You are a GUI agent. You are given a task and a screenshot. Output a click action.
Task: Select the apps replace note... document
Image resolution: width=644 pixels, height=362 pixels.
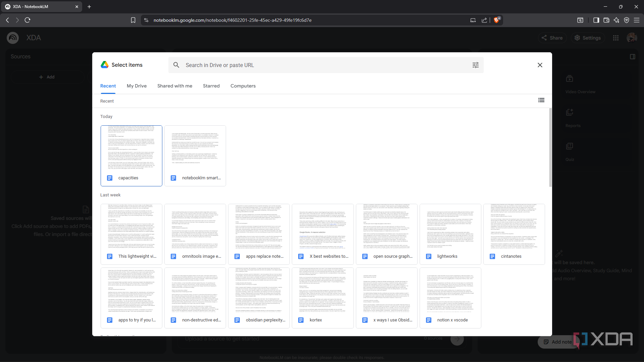point(259,234)
